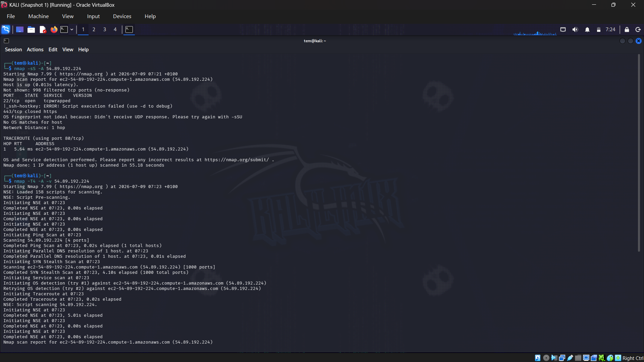This screenshot has height=362, width=644.
Task: Switch to workspace 2
Action: coord(94,29)
